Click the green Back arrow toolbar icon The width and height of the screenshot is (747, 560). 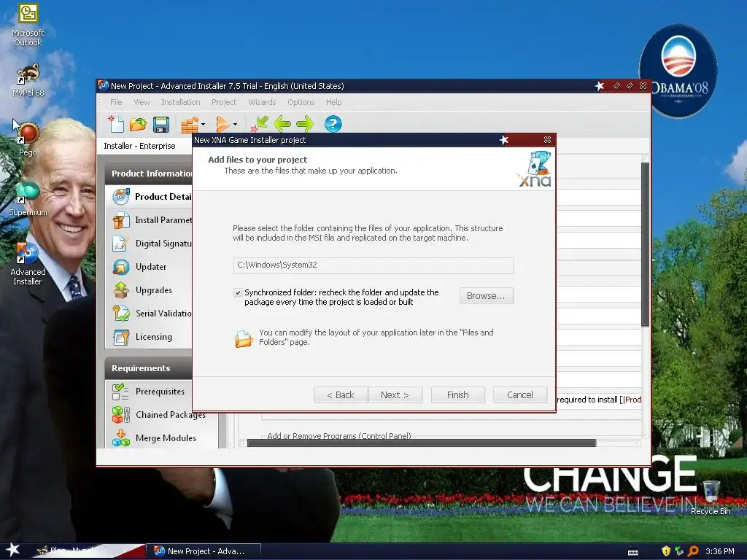282,124
